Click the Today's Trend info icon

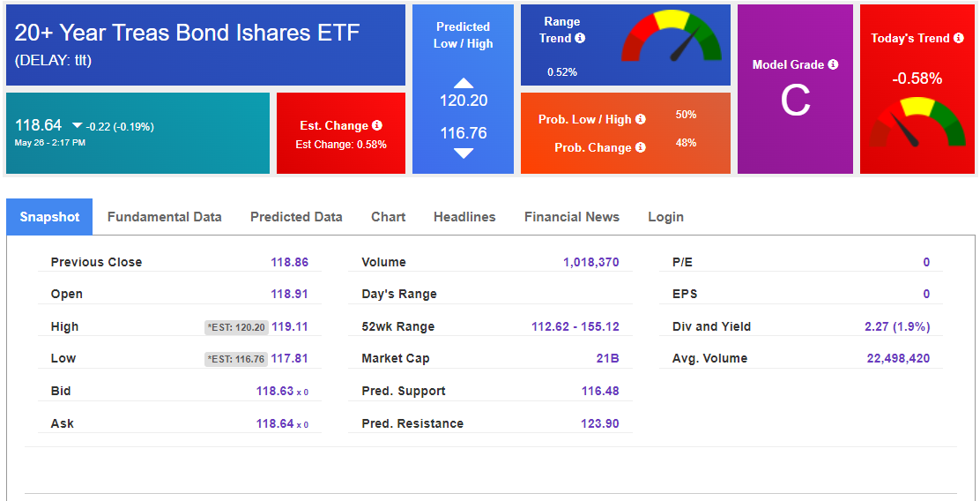pyautogui.click(x=959, y=38)
